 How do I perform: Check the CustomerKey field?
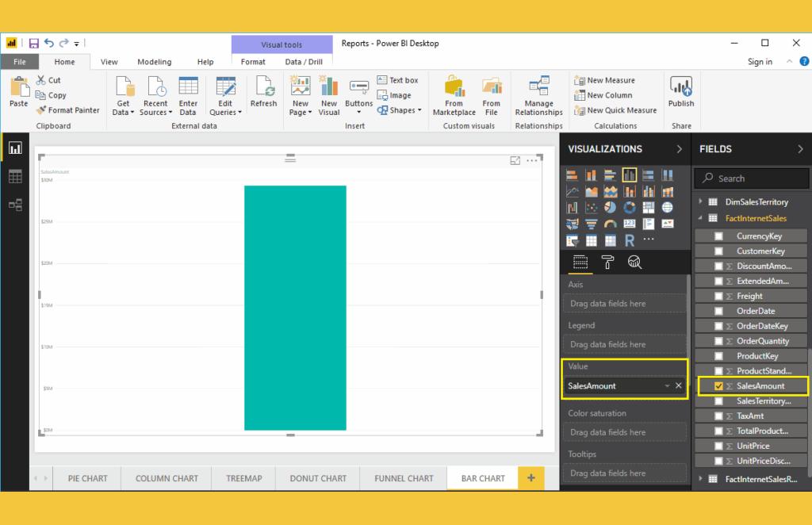[x=718, y=251]
